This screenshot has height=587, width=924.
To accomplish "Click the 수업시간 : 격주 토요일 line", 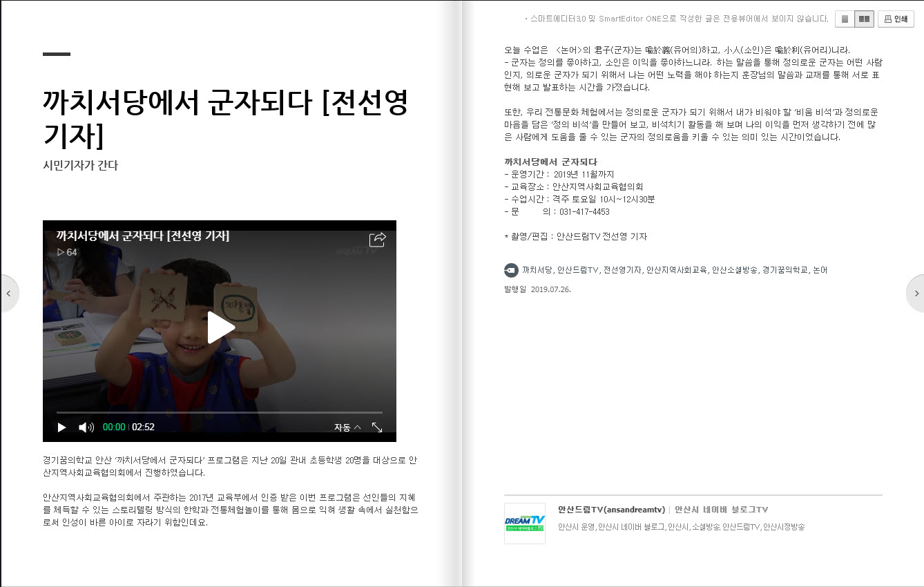I will (579, 200).
